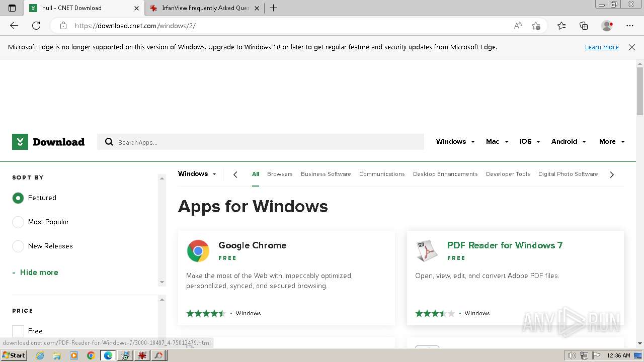644x362 pixels.
Task: Open the Windows platform dropdown above categories
Action: (197, 174)
